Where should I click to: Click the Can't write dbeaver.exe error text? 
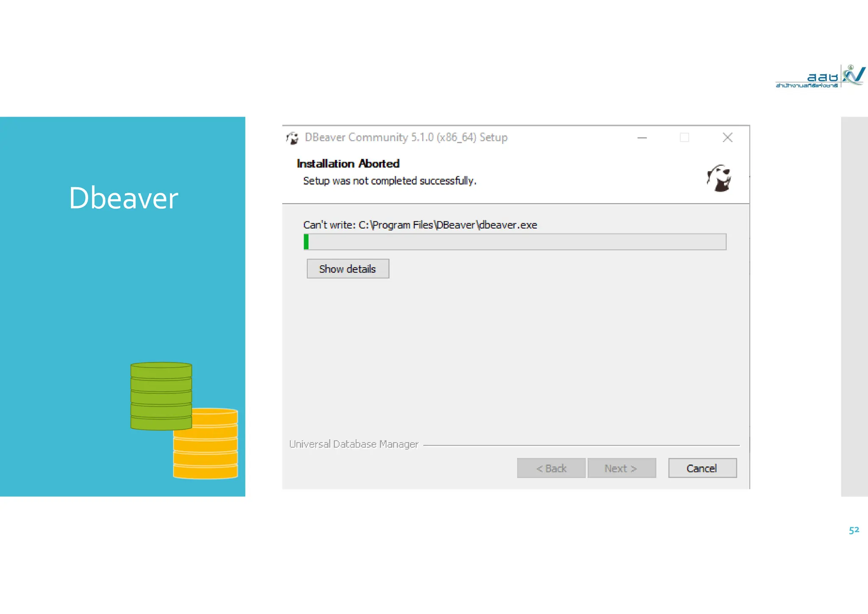[x=420, y=225]
